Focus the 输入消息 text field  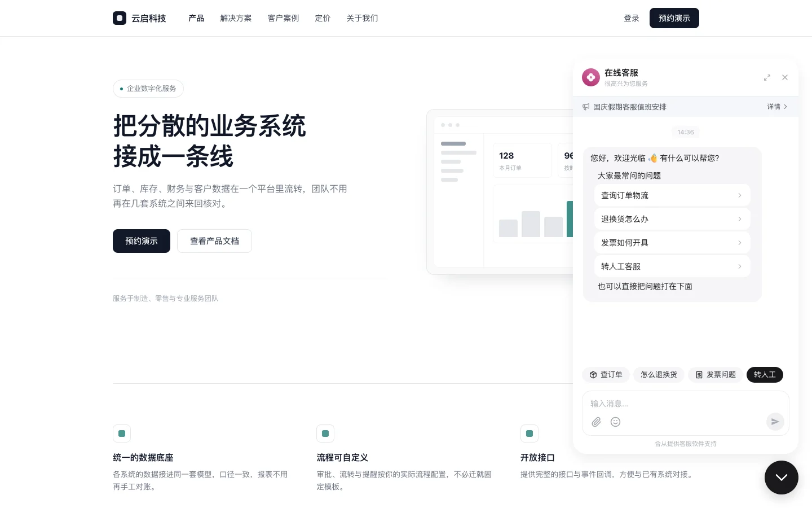(685, 404)
